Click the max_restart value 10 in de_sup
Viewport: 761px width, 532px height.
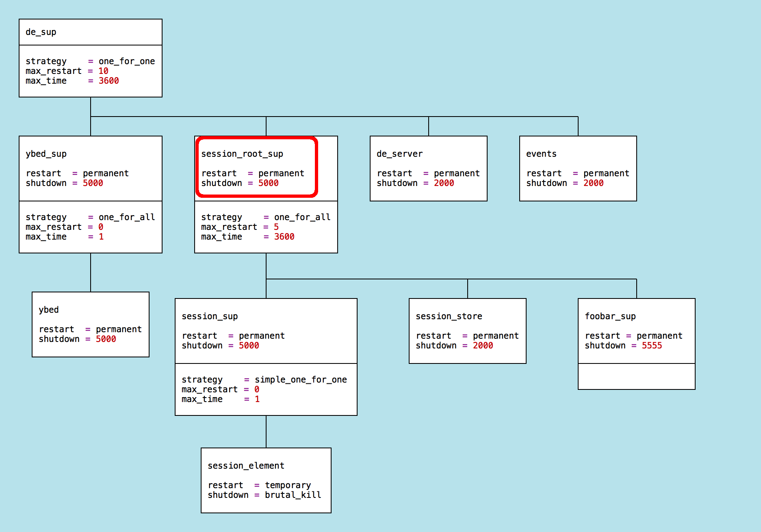coord(104,71)
